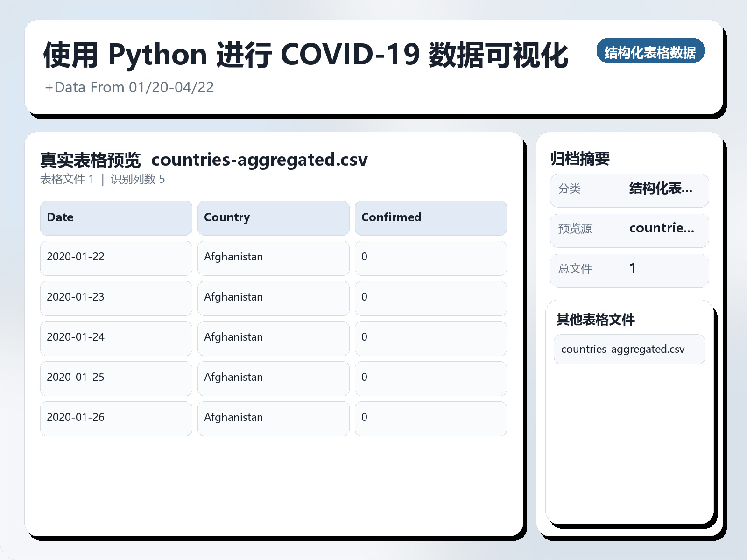Click the +Data From 01/20-04/22 subtitle
The height and width of the screenshot is (560, 747).
129,87
